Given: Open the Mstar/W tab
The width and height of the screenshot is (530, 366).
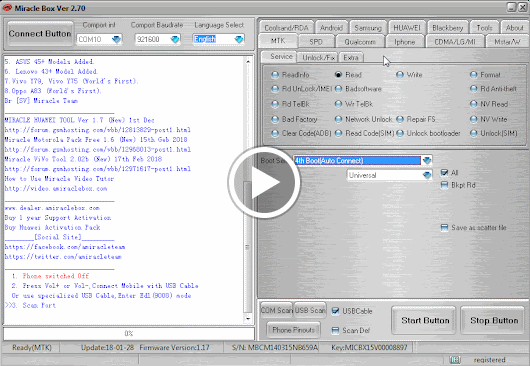Looking at the screenshot, I should coord(507,42).
